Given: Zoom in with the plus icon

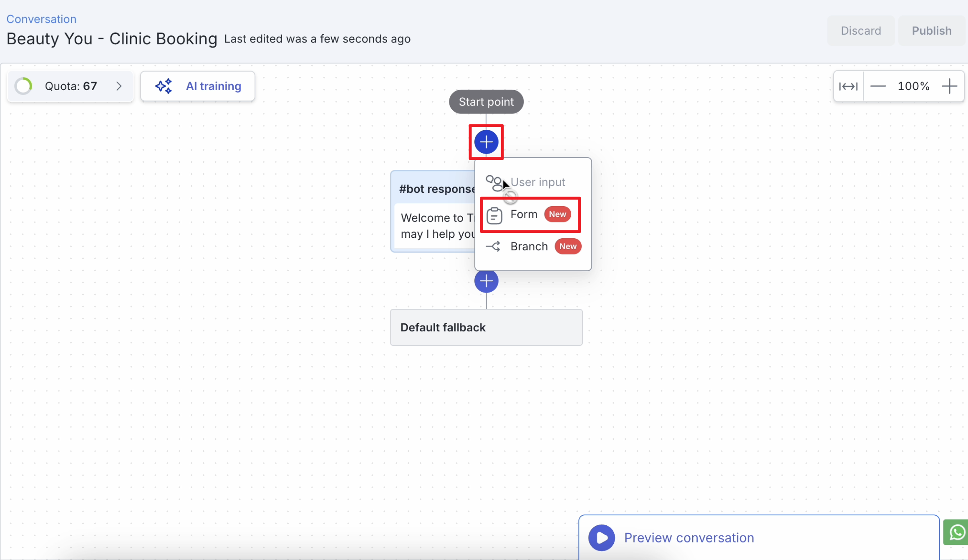Looking at the screenshot, I should [x=950, y=86].
